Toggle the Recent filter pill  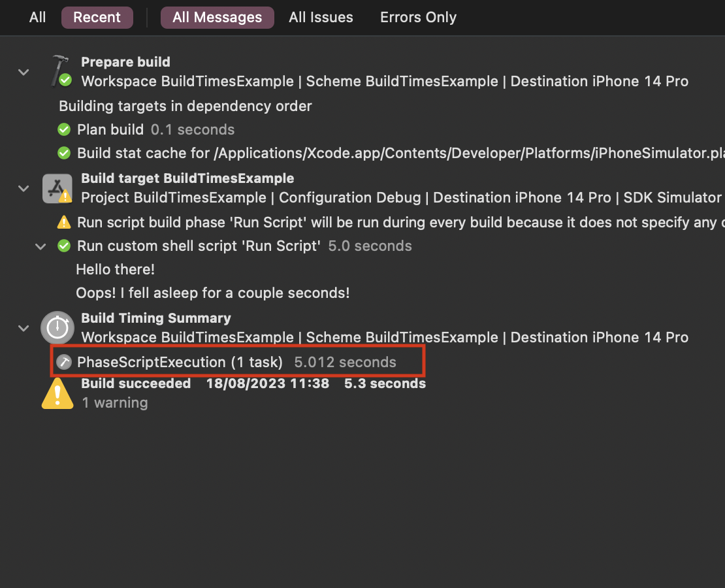click(x=97, y=18)
